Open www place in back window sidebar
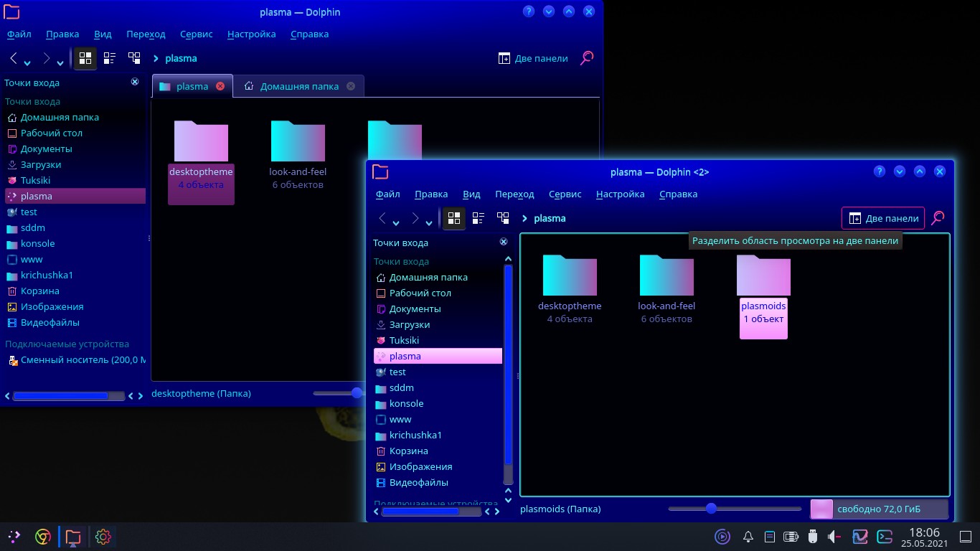 [x=75, y=259]
